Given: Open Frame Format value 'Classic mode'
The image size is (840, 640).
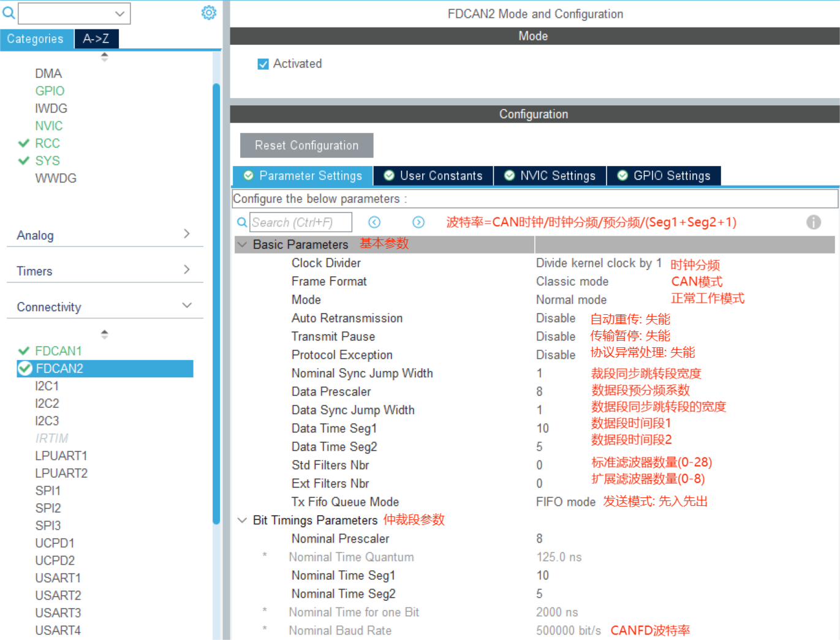Looking at the screenshot, I should pos(572,282).
